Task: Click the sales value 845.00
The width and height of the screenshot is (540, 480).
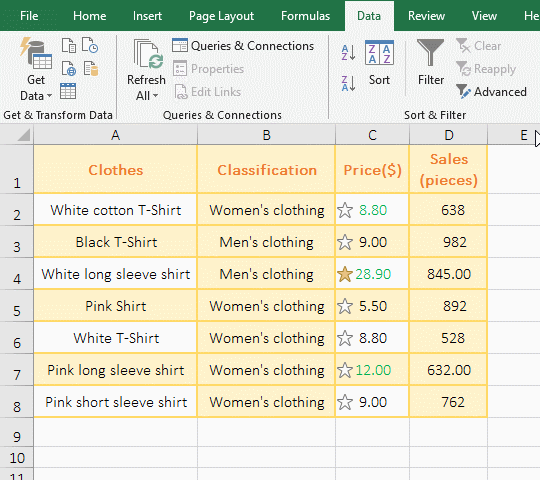Action: 448,274
